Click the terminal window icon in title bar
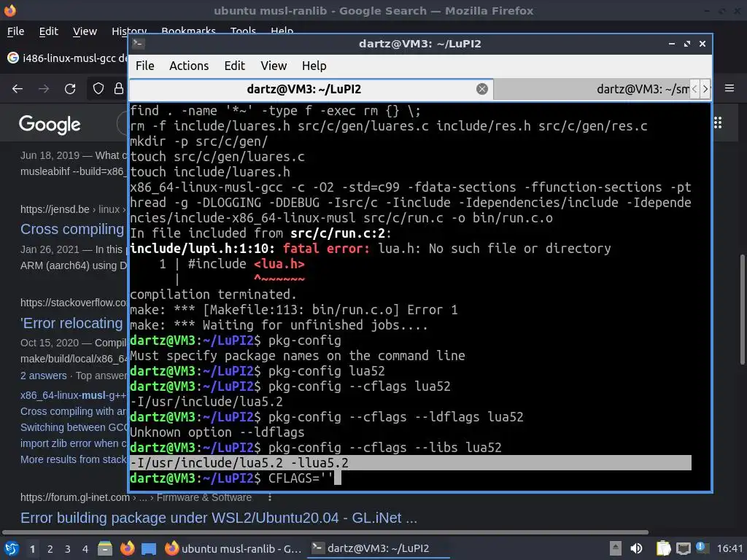Viewport: 747px width, 560px height. 138,43
